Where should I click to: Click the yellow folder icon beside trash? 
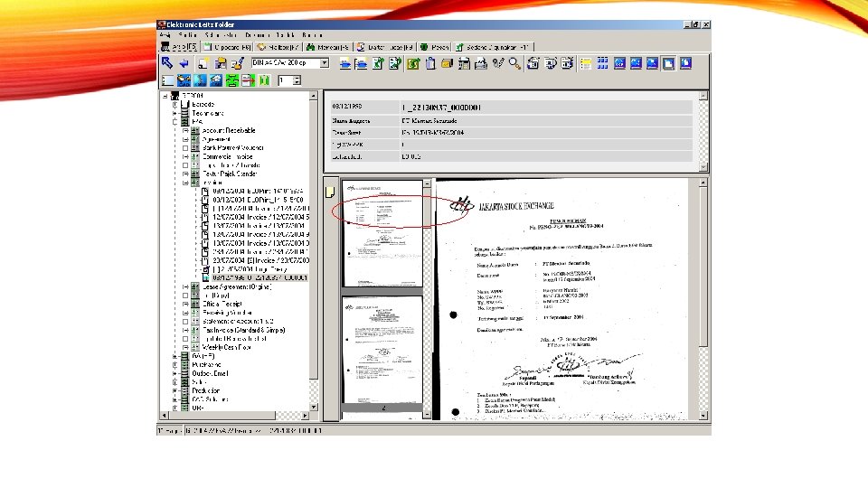(447, 63)
